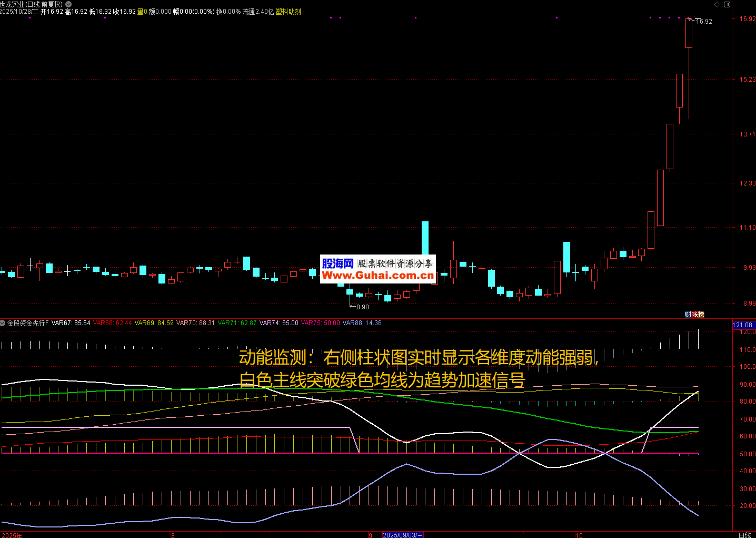Toggle the side panel icon at top-right
The image size is (756, 538).
[x=727, y=4]
